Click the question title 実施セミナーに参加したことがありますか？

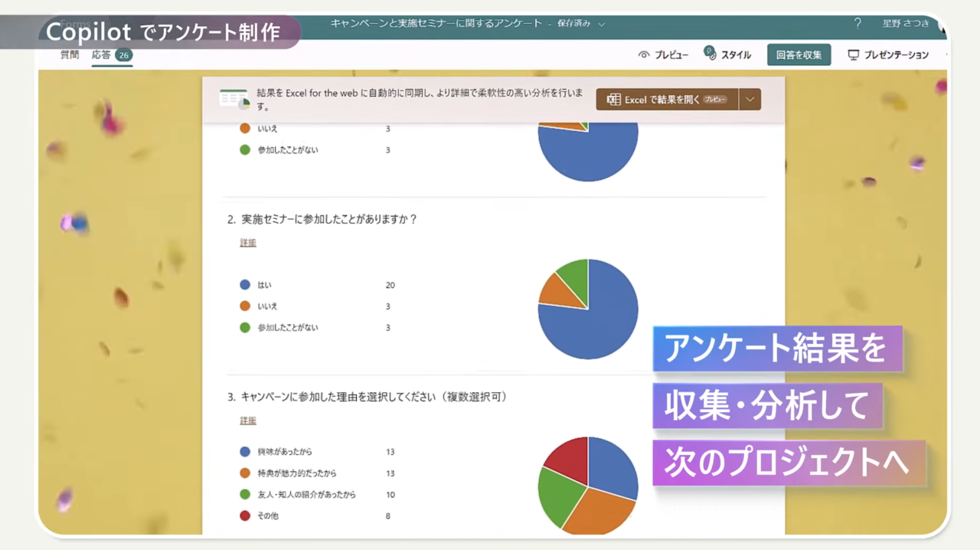(329, 219)
